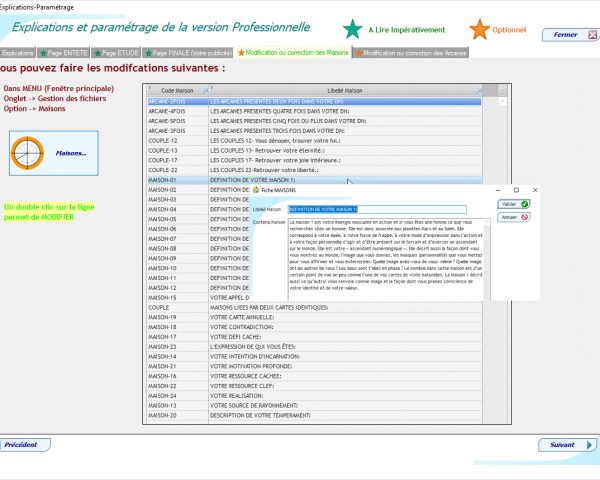600x480 pixels.
Task: Close the Fiche MAISONS dialog
Action: pyautogui.click(x=535, y=190)
